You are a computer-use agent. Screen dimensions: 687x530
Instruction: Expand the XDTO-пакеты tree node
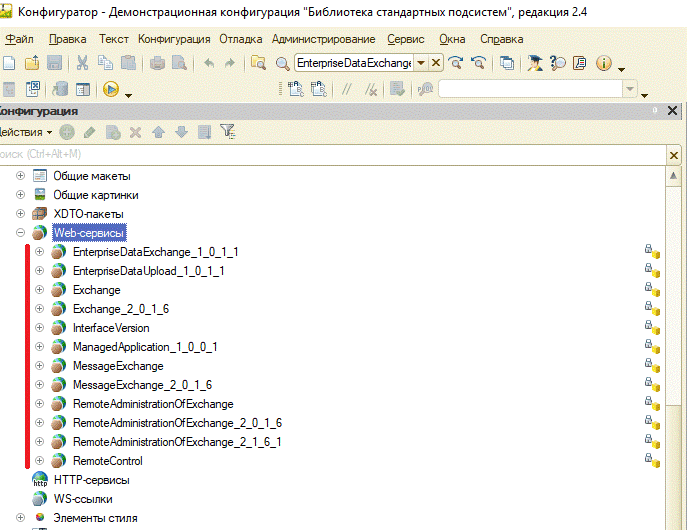20,214
